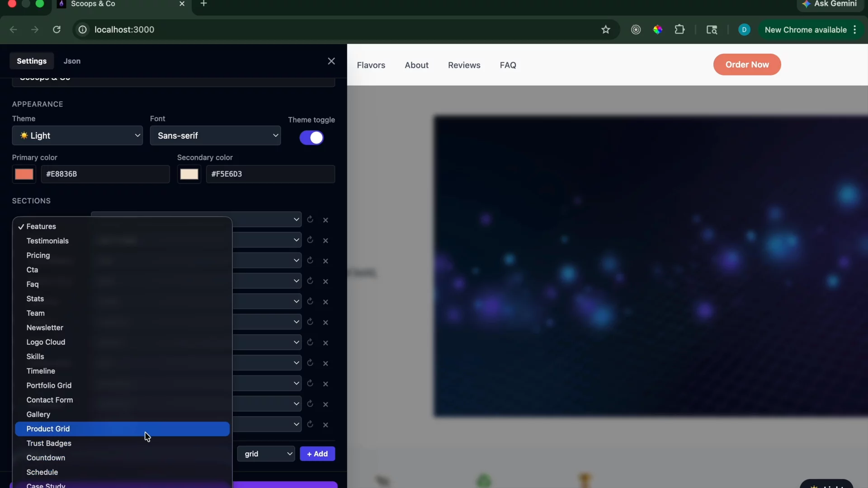The image size is (868, 488).
Task: Open the Theme dropdown showing Light
Action: 77,136
